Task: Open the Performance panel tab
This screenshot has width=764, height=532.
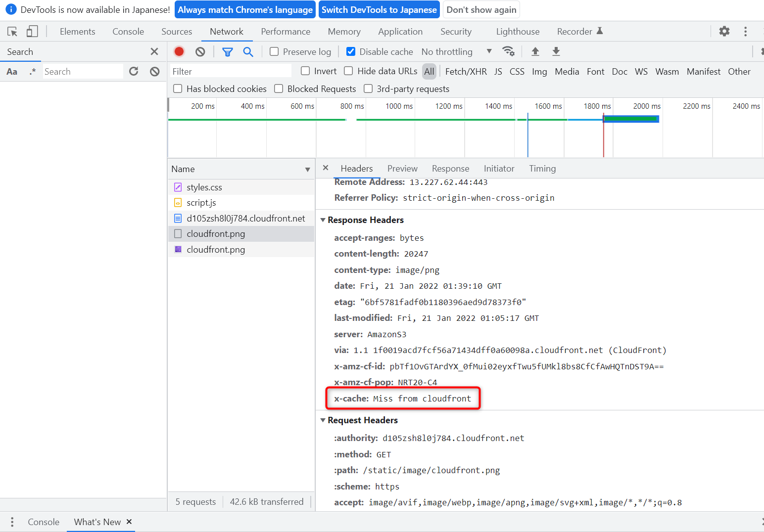Action: click(286, 32)
